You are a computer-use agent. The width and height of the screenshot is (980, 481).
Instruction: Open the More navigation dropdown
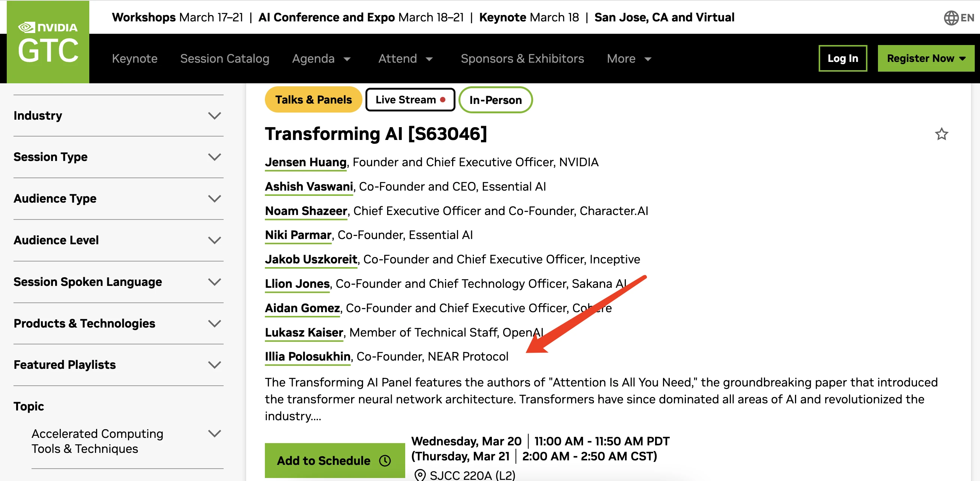tap(629, 59)
